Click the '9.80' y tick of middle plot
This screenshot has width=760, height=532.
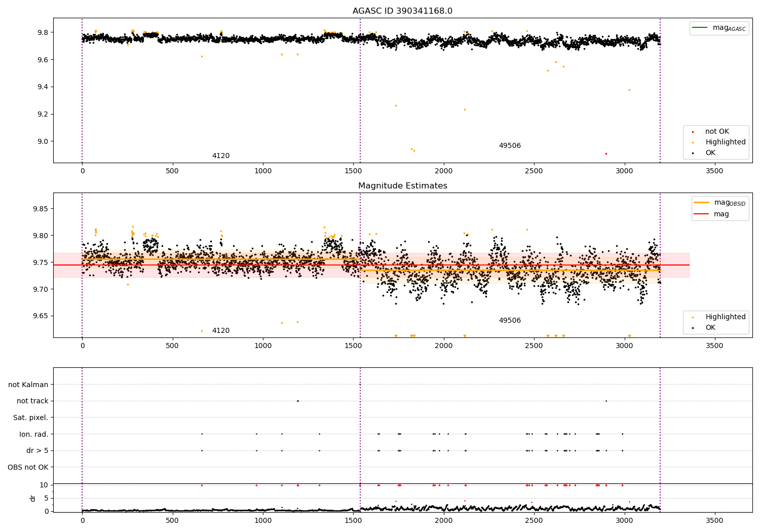click(x=40, y=236)
